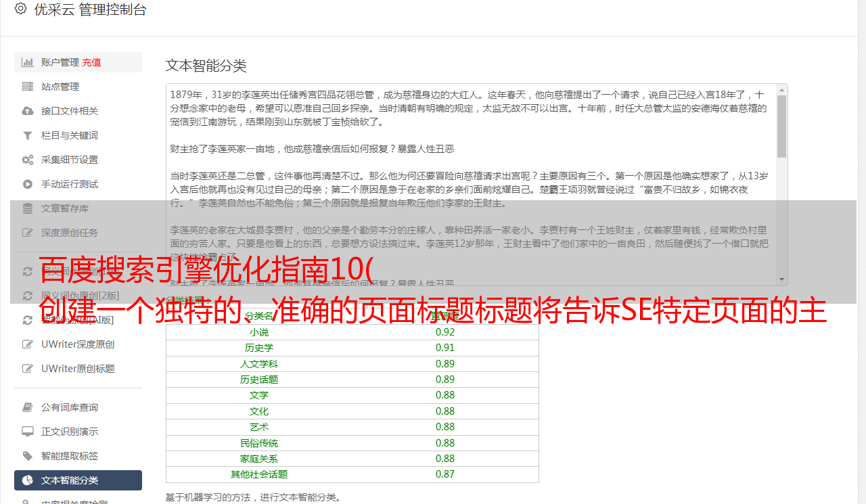This screenshot has height=504, width=866.
Task: Click the pie chart icon for 文本智能分类
Action: [x=27, y=480]
